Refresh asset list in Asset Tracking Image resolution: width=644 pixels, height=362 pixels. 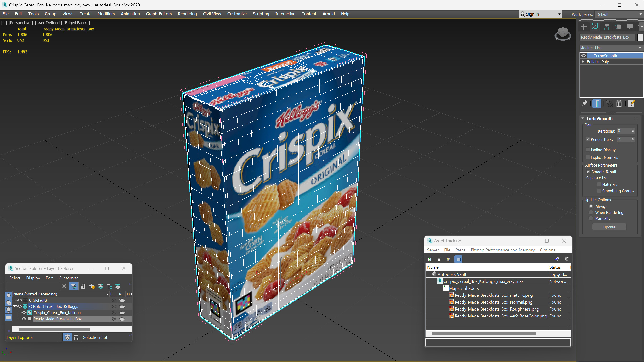click(x=429, y=259)
